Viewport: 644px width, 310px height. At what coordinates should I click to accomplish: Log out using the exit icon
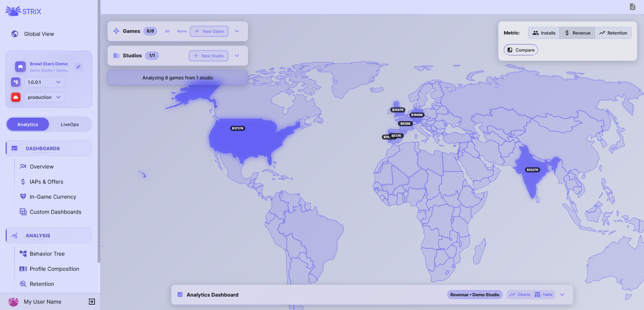92,302
